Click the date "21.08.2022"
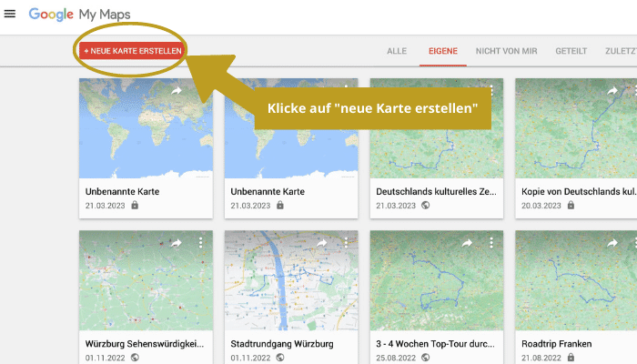Viewport: 637px width, 364px height. tap(541, 358)
